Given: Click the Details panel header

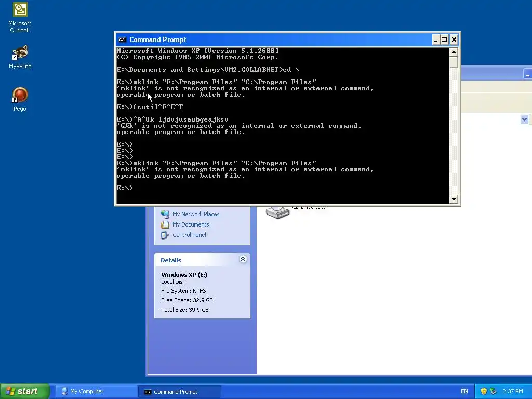Looking at the screenshot, I should pyautogui.click(x=202, y=260).
